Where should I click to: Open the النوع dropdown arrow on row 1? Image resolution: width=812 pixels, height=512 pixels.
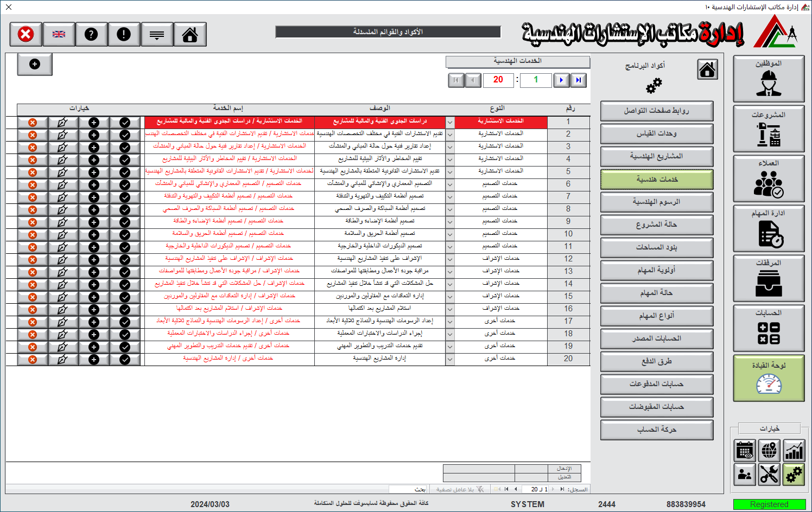(x=450, y=123)
